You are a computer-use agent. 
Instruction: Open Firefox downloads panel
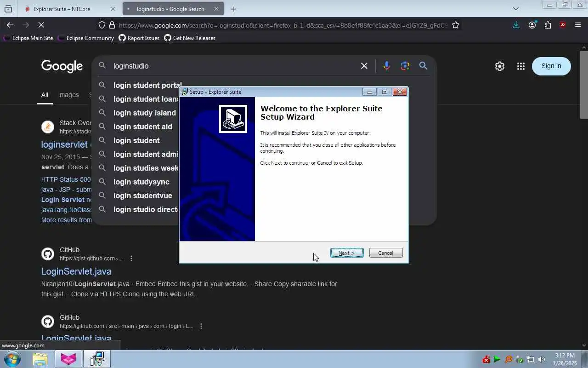[516, 25]
